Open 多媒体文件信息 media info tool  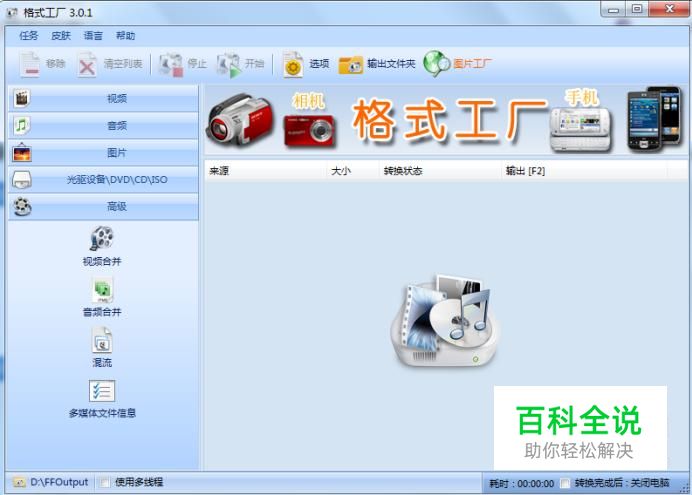pyautogui.click(x=102, y=399)
